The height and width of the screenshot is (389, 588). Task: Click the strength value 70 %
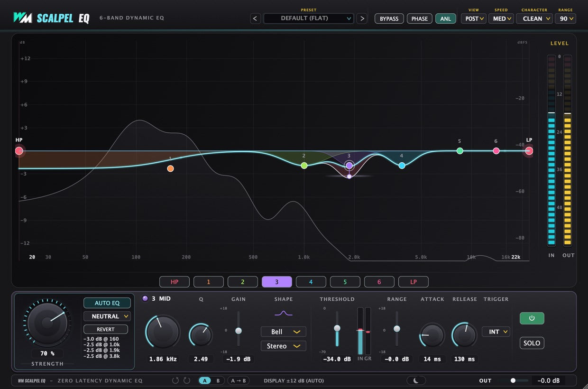(47, 353)
